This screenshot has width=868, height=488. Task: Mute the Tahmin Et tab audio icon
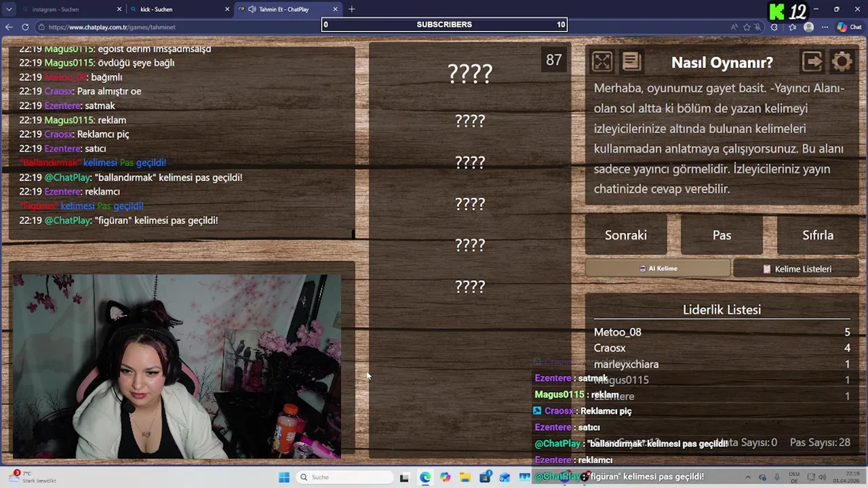(x=252, y=9)
